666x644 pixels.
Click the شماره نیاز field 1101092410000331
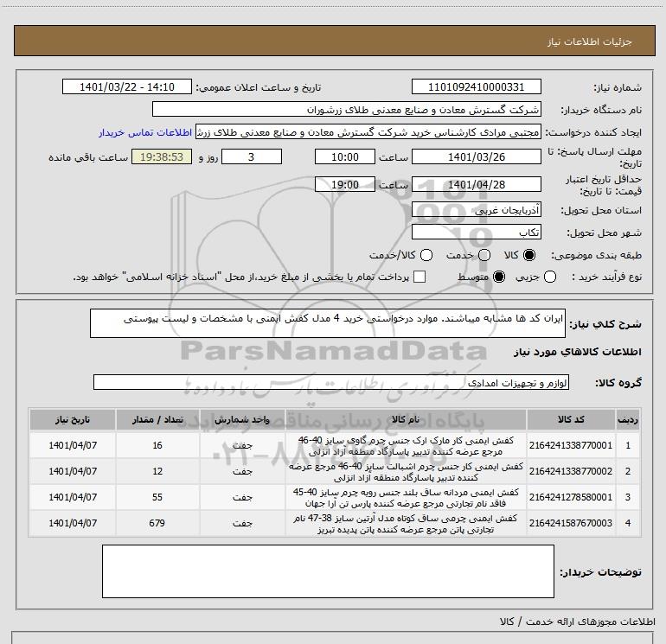[476, 87]
